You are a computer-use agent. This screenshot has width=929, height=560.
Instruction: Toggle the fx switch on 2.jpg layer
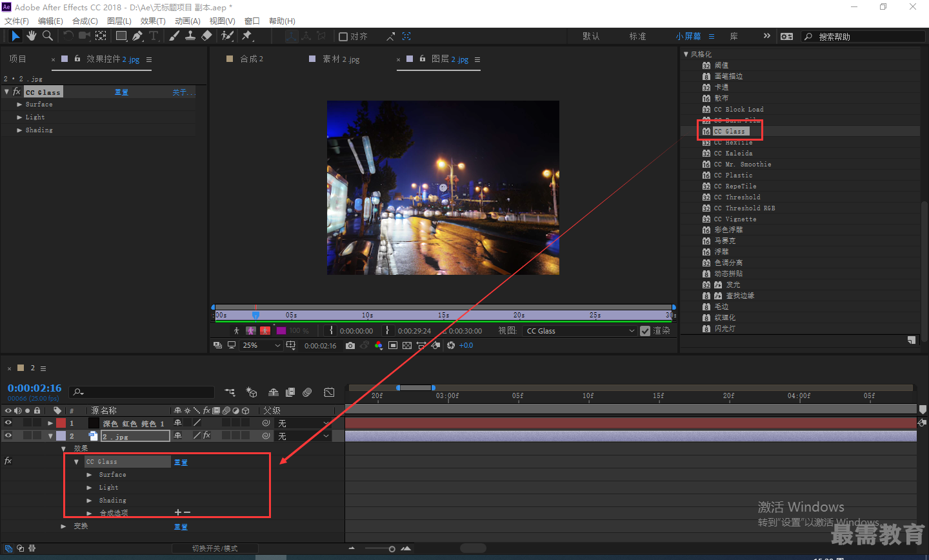pos(206,436)
